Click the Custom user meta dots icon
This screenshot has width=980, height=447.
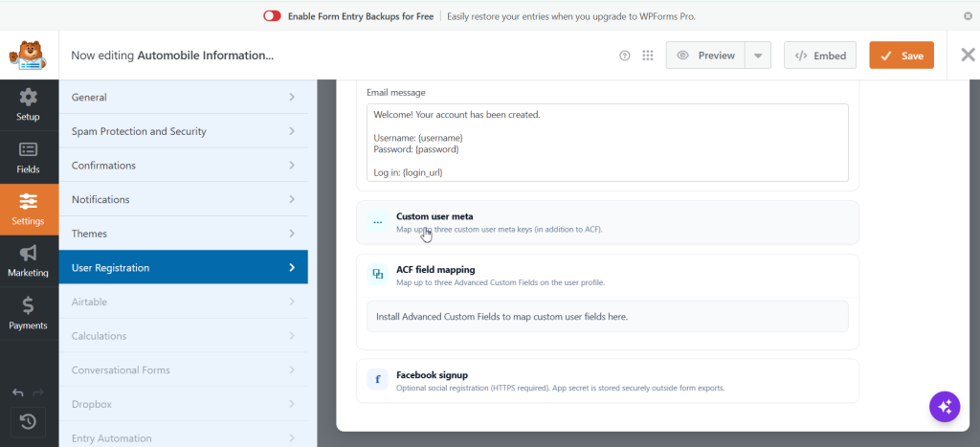377,222
